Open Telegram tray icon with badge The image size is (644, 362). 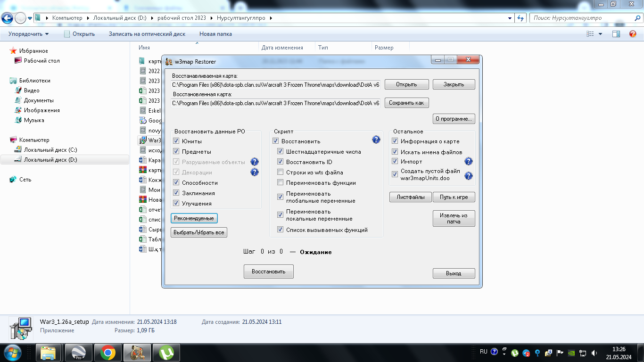(x=526, y=352)
